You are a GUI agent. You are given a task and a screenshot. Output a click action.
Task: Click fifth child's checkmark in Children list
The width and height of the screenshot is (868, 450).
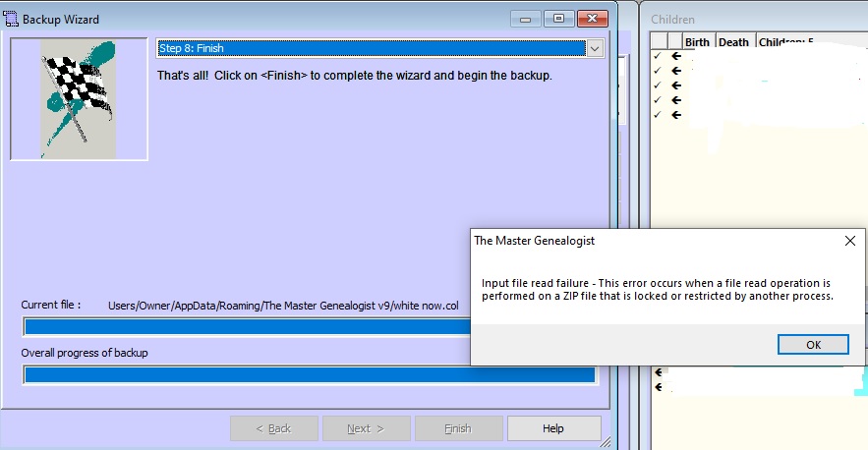(657, 115)
